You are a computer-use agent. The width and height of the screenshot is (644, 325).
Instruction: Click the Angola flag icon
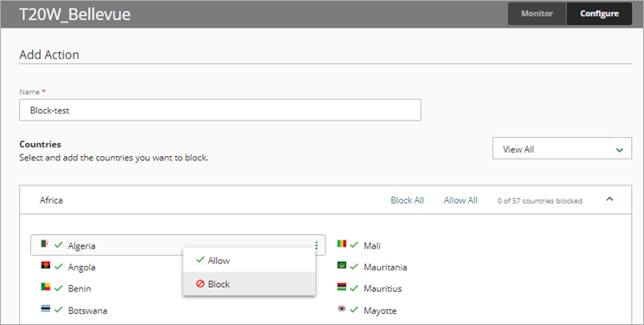[45, 265]
